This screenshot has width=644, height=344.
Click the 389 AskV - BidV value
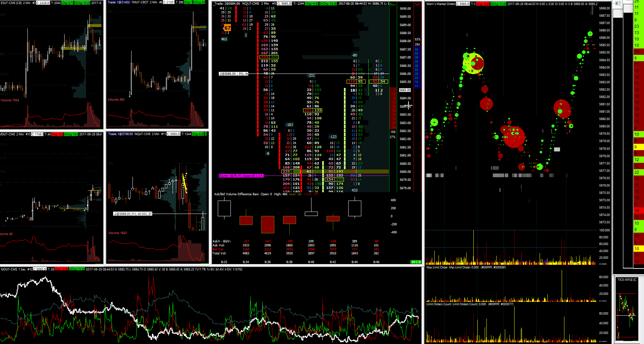355,241
